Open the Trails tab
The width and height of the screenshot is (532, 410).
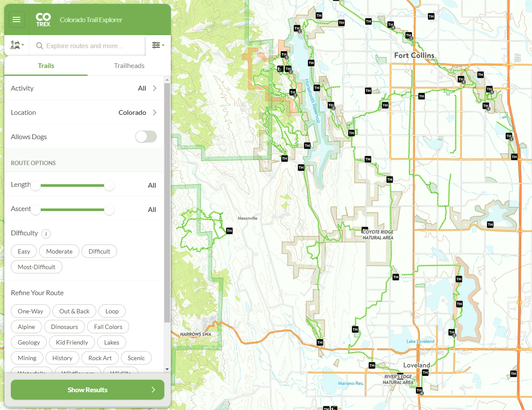pyautogui.click(x=46, y=66)
